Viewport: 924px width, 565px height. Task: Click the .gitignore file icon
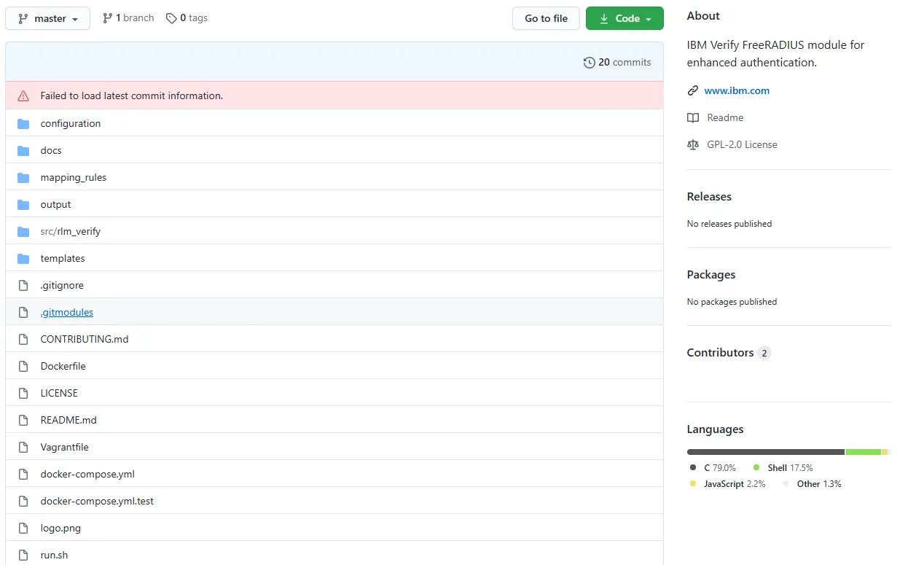point(23,285)
